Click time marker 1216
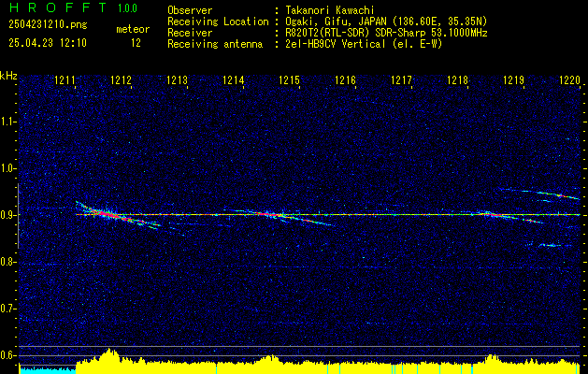This screenshot has width=588, height=374. coord(345,79)
